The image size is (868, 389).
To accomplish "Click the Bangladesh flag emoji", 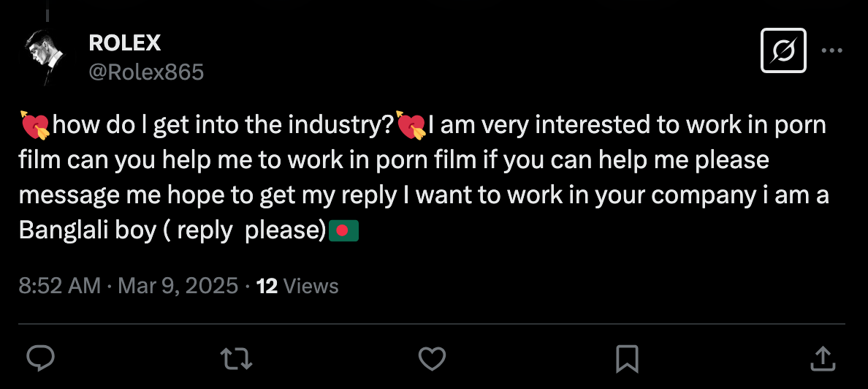I will 343,231.
